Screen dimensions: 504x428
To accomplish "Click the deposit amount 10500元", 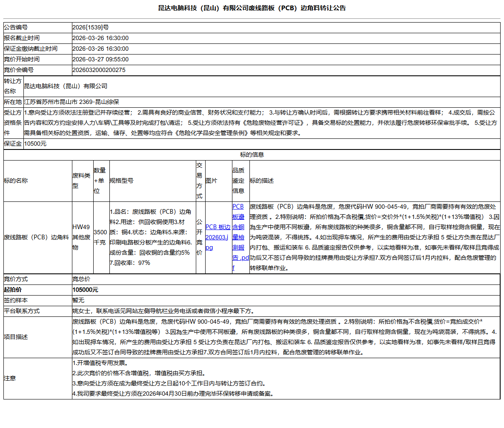I will point(35,144).
